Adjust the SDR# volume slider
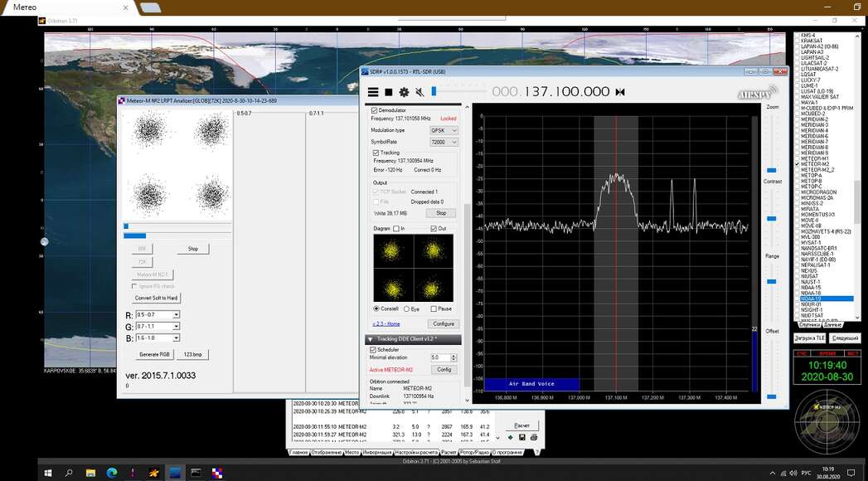The width and height of the screenshot is (868, 481). point(434,91)
